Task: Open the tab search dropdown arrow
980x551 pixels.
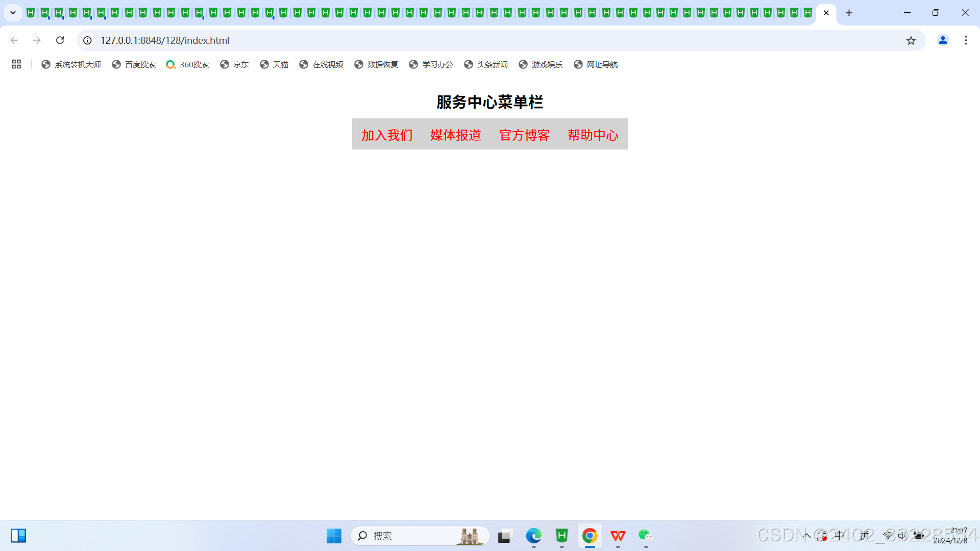Action: tap(13, 13)
